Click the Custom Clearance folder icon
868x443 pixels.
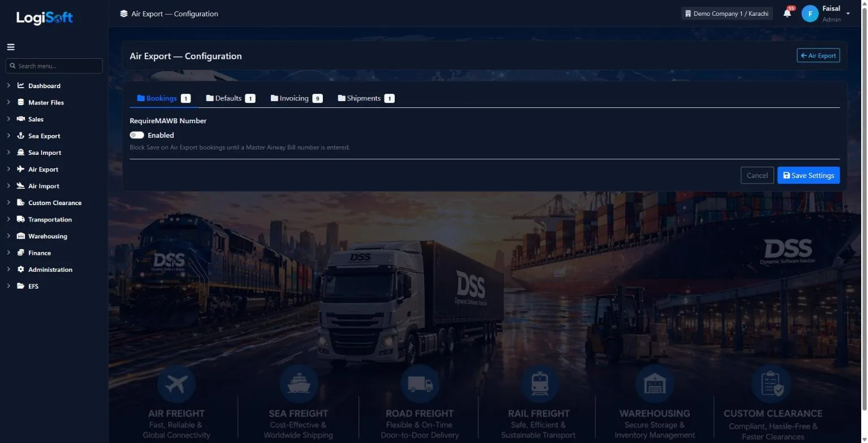[21, 203]
